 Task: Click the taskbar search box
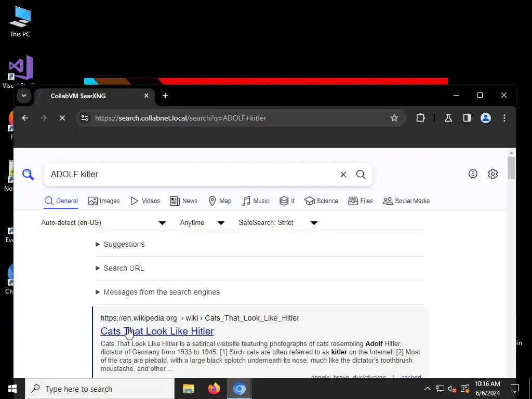100,389
